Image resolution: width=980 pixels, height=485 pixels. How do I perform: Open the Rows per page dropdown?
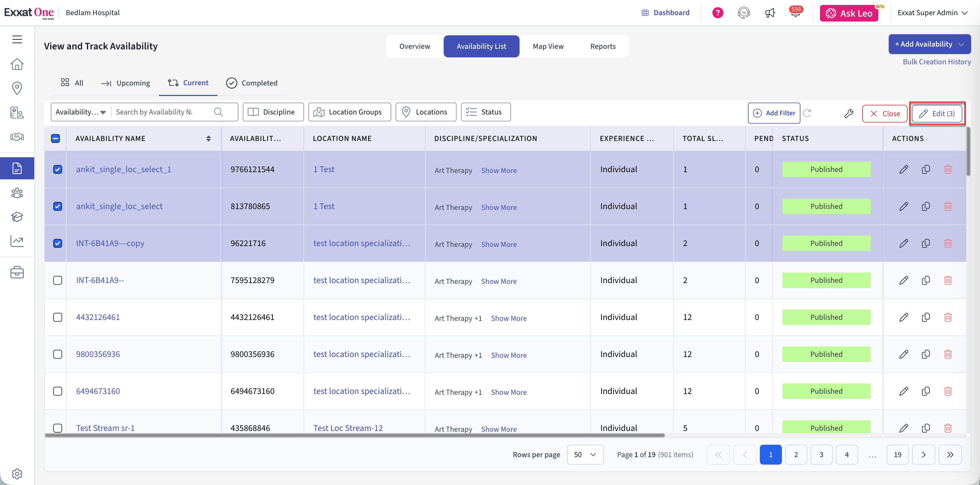pyautogui.click(x=585, y=455)
